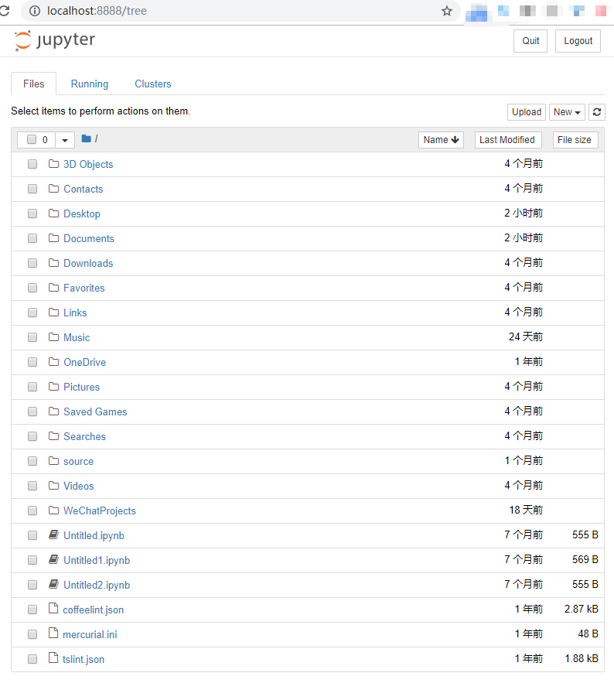Check the box next to Documents folder
The height and width of the screenshot is (700, 614).
point(32,238)
